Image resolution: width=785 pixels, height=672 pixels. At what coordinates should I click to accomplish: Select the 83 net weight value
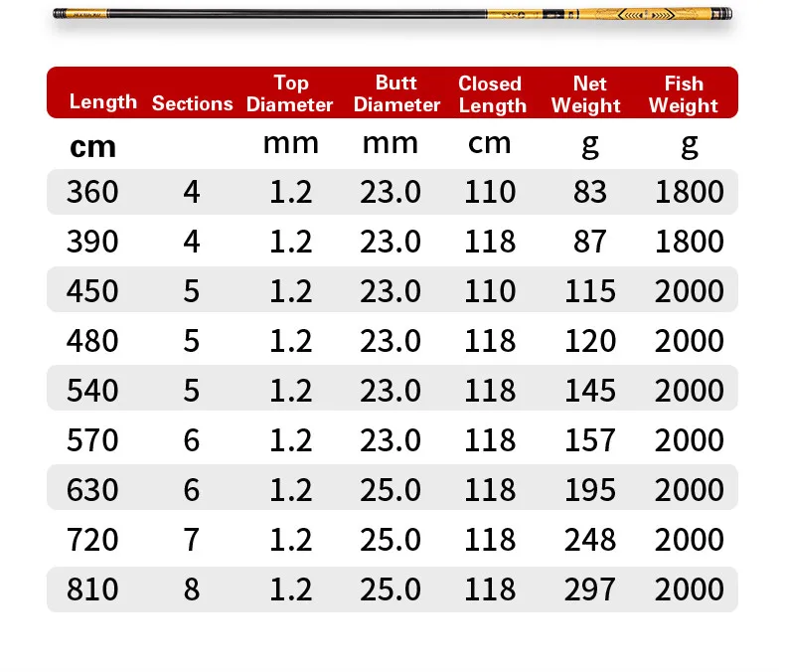590,192
